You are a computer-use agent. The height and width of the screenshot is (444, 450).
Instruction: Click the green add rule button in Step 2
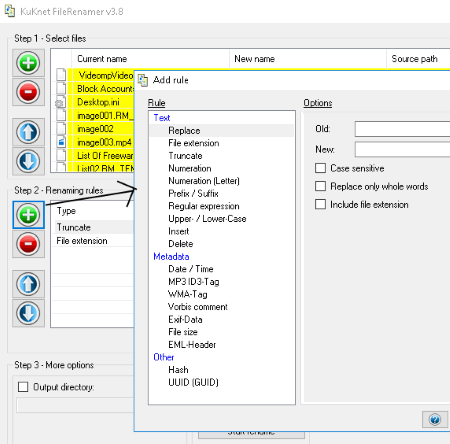[28, 215]
